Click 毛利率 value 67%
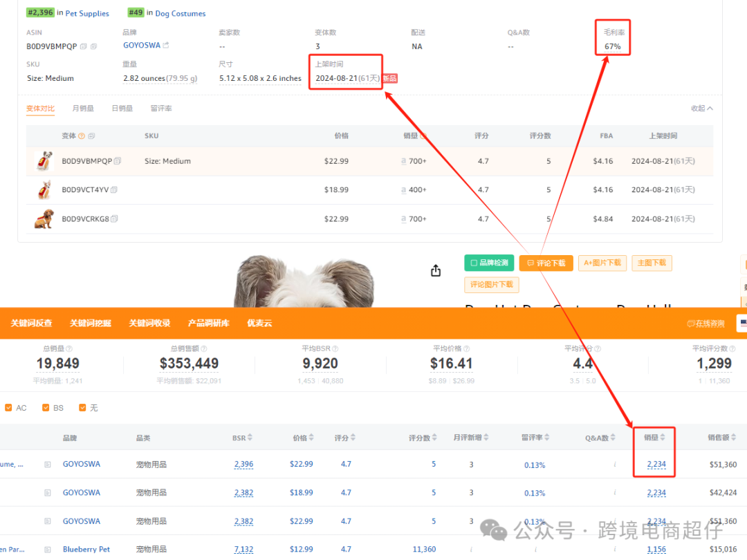The height and width of the screenshot is (560, 747). click(x=613, y=47)
